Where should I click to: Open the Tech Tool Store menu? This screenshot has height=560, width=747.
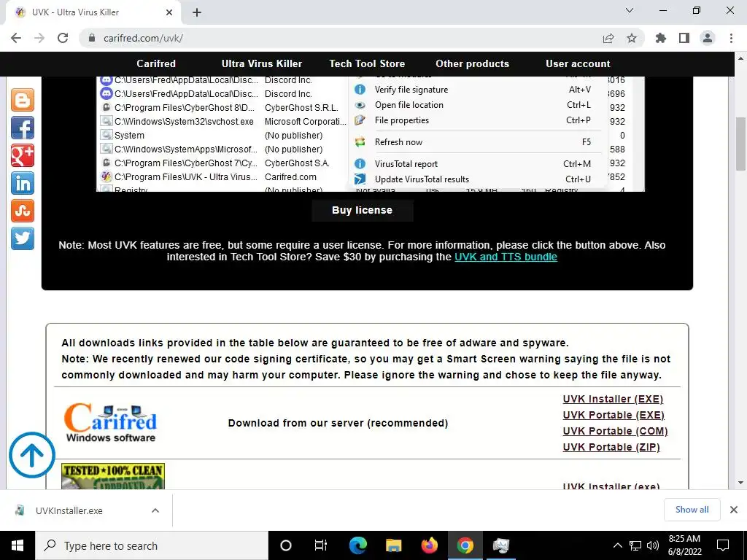pyautogui.click(x=367, y=64)
